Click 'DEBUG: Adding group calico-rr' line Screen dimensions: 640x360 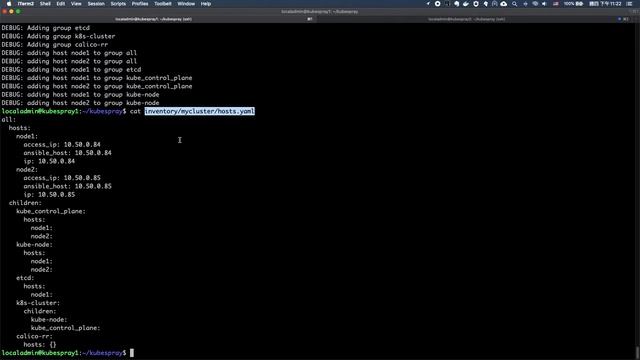click(x=55, y=44)
